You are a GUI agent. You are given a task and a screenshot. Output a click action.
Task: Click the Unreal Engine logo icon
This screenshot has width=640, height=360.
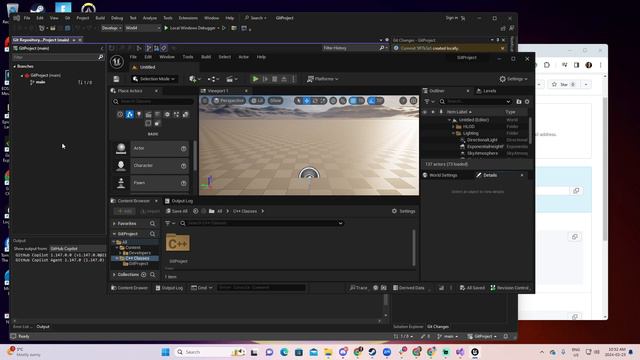(x=117, y=62)
